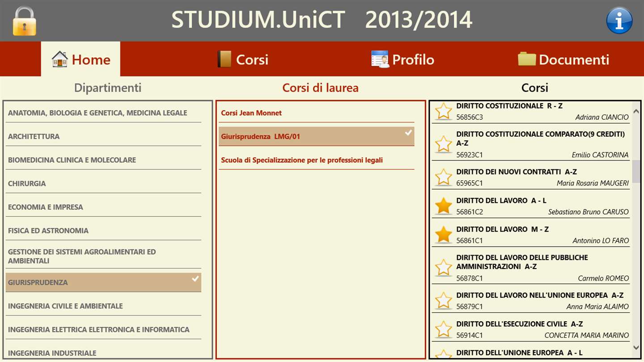The image size is (644, 362).
Task: Select the highlighted GIURISPRUDENZA department
Action: [x=103, y=282]
